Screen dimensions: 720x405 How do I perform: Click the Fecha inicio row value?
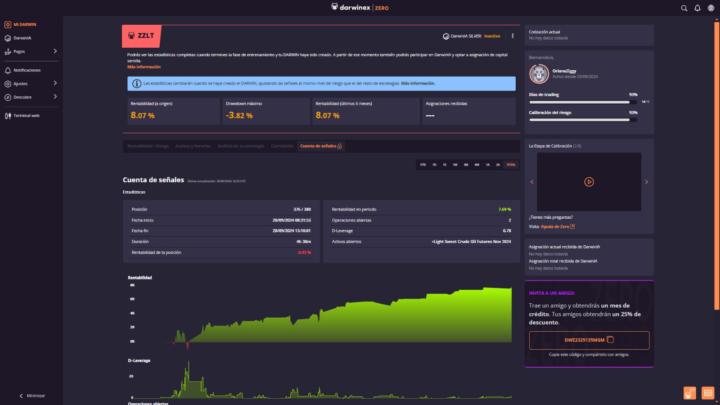tap(292, 220)
